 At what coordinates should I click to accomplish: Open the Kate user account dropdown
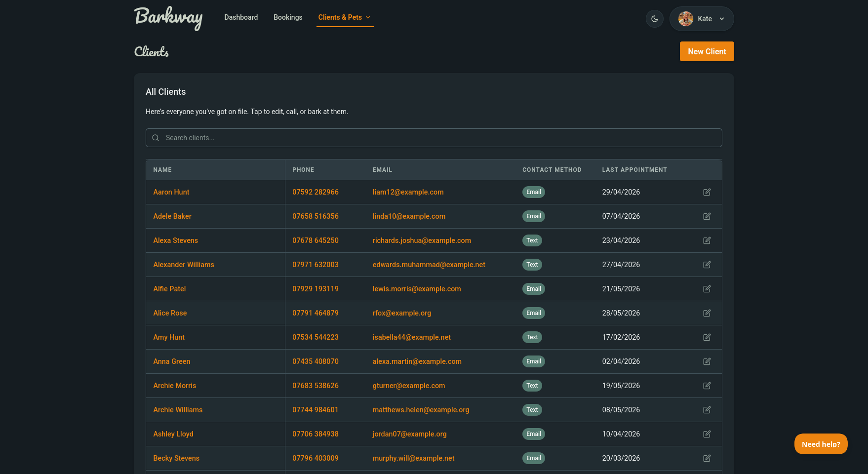701,19
